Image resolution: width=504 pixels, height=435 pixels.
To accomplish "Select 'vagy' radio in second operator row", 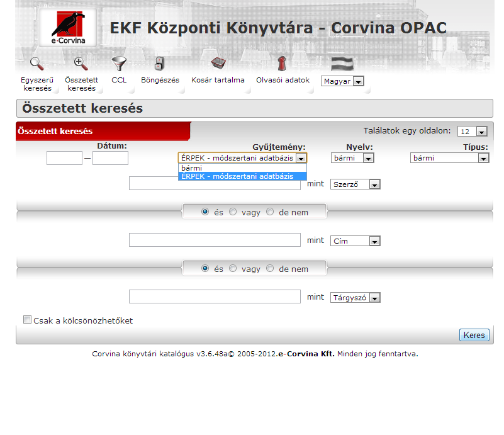I will pyautogui.click(x=233, y=268).
